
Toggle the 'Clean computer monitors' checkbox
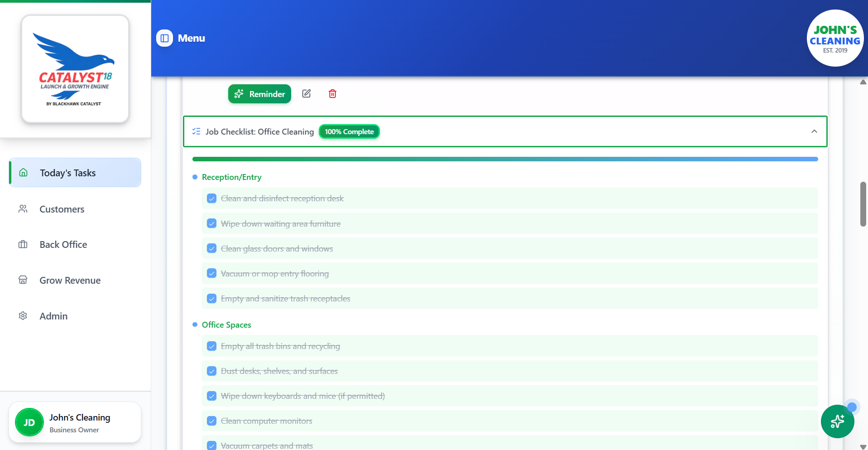(211, 421)
